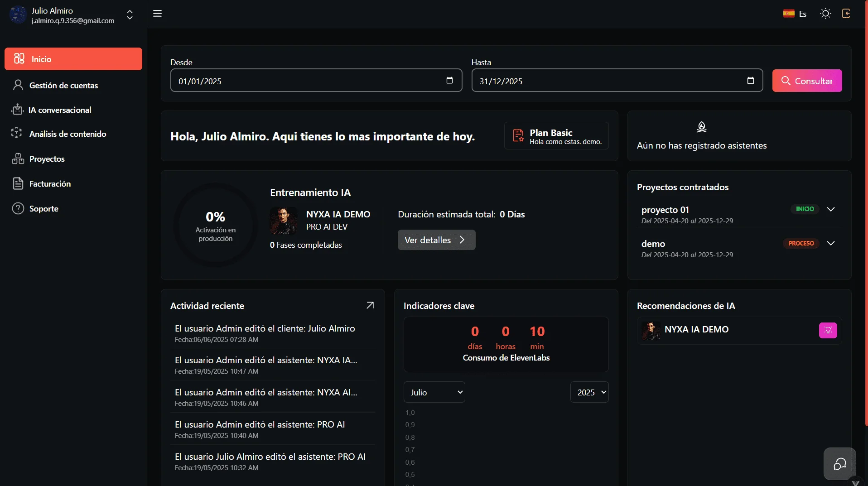Click the Desde date field
Image resolution: width=868 pixels, height=486 pixels.
[x=316, y=81]
